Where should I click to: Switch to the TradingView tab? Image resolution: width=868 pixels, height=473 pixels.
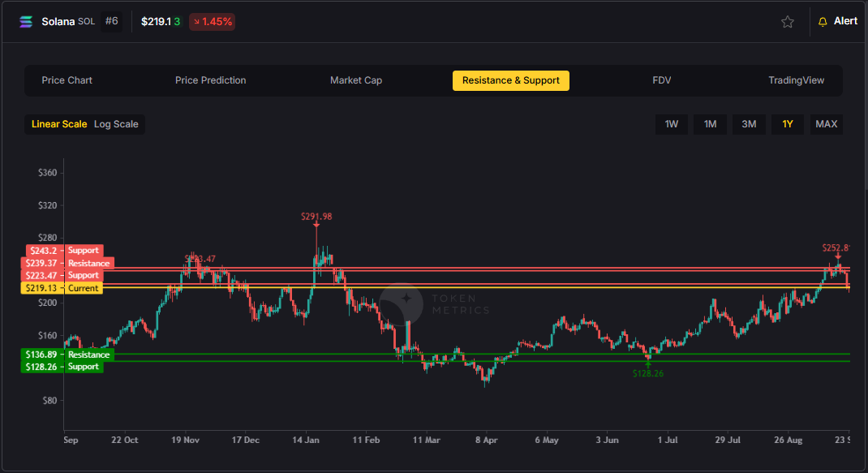(796, 80)
